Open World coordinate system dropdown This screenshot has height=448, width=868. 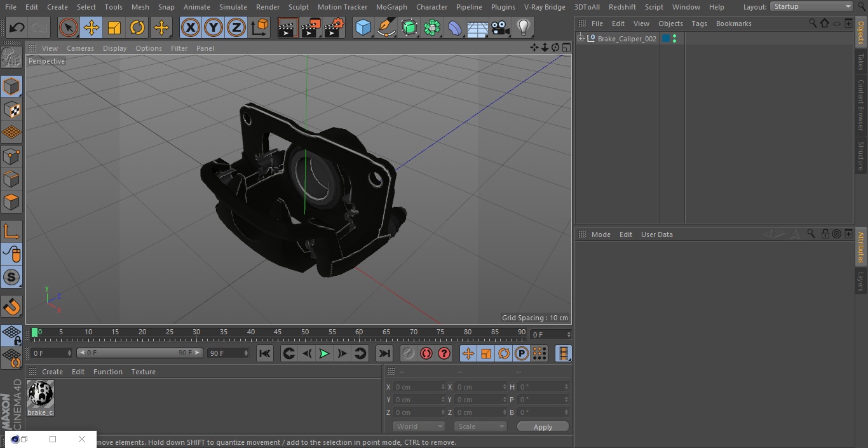click(418, 426)
